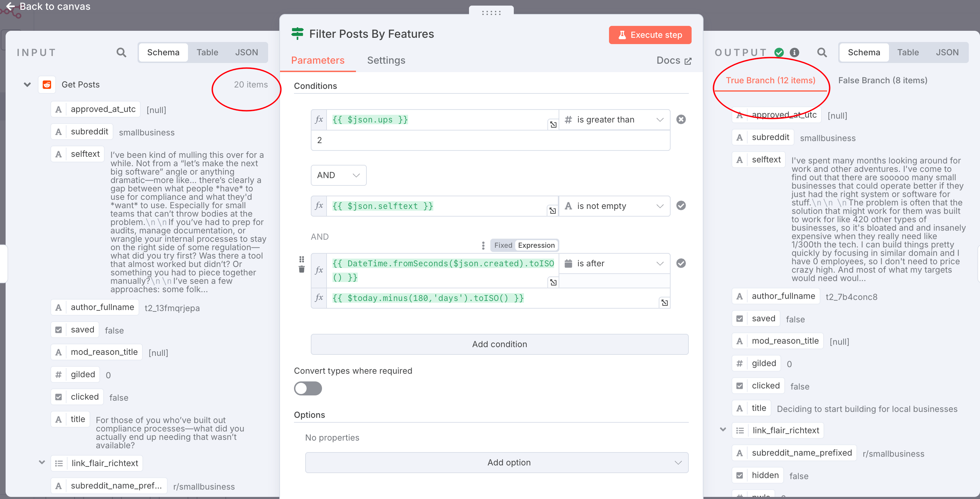This screenshot has width=980, height=499.
Task: Click drag handle beside date condition
Action: [x=302, y=259]
